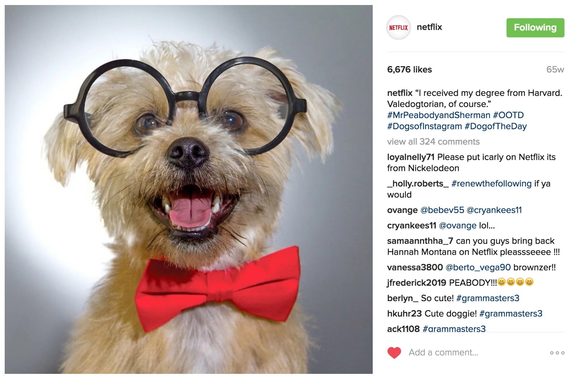The image size is (588, 377).
Task: Follow the #DogsofInstagram hashtag link
Action: pos(424,126)
